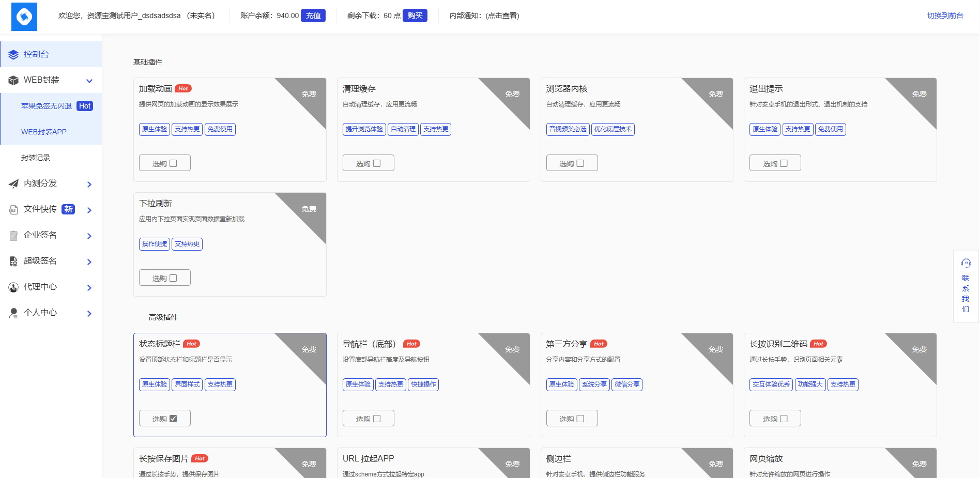Collapse the WEB封装 submenu chevron
The height and width of the screenshot is (478, 980).
point(89,81)
